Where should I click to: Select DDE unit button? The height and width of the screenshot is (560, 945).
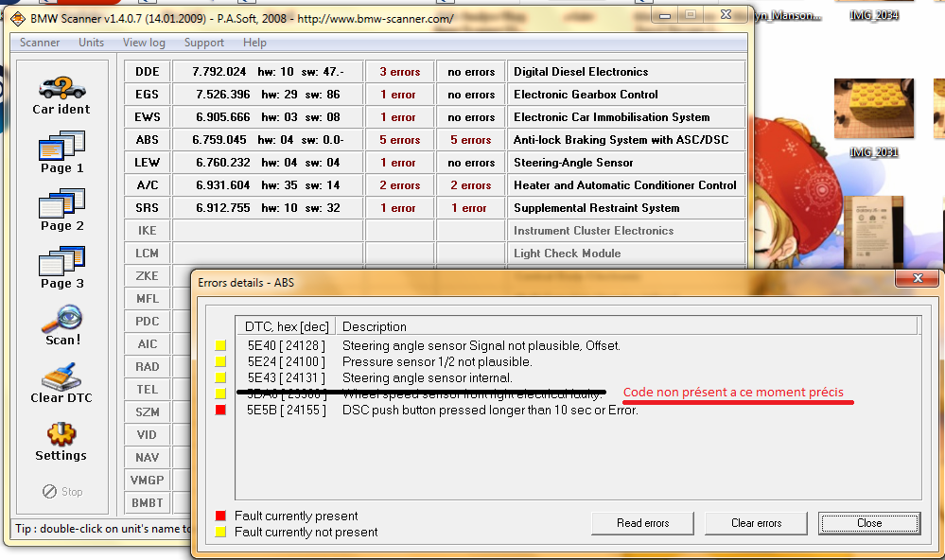click(148, 72)
